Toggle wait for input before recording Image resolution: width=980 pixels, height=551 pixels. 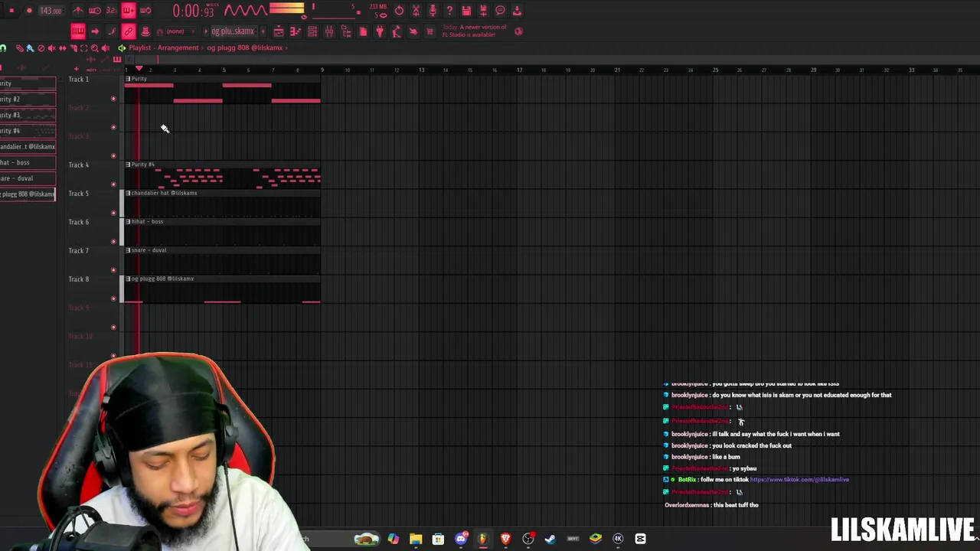coord(95,11)
